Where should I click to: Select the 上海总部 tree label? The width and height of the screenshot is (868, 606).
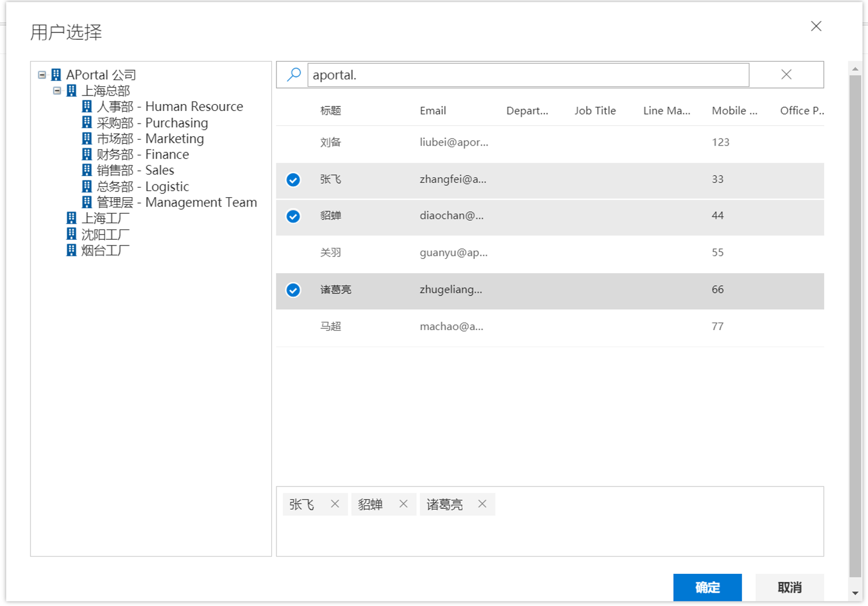pos(106,91)
